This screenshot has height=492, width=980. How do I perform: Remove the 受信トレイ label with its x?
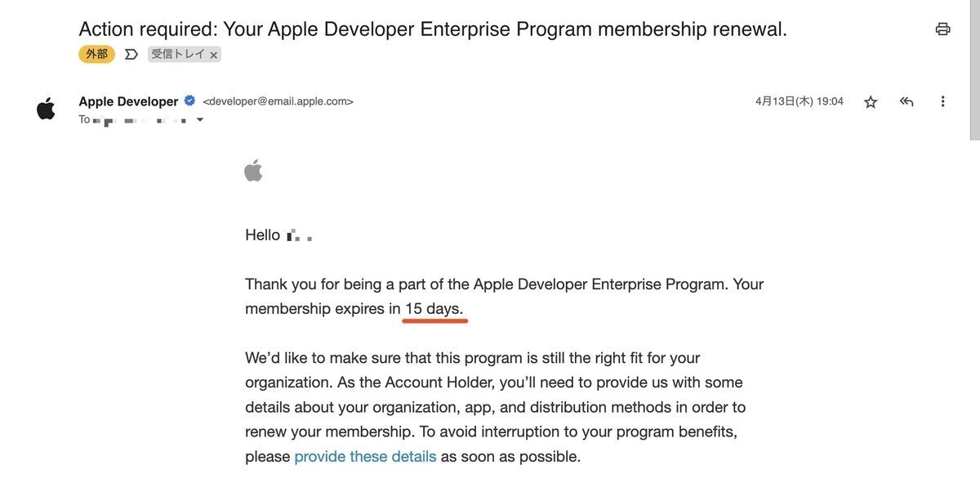(x=214, y=55)
